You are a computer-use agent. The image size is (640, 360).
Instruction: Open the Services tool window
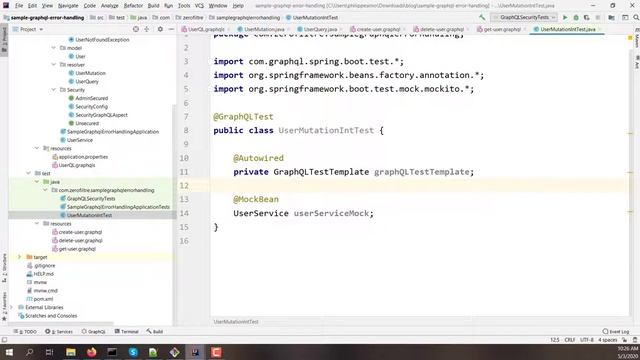[59, 332]
